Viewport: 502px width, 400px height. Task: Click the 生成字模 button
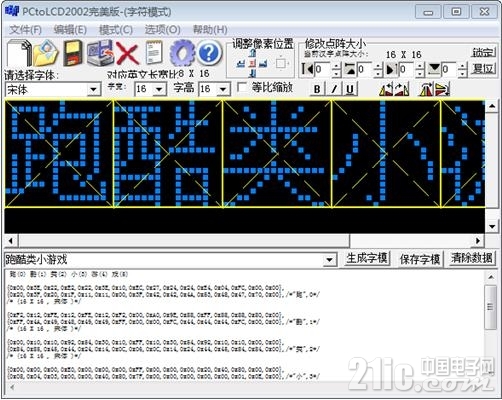(x=367, y=258)
